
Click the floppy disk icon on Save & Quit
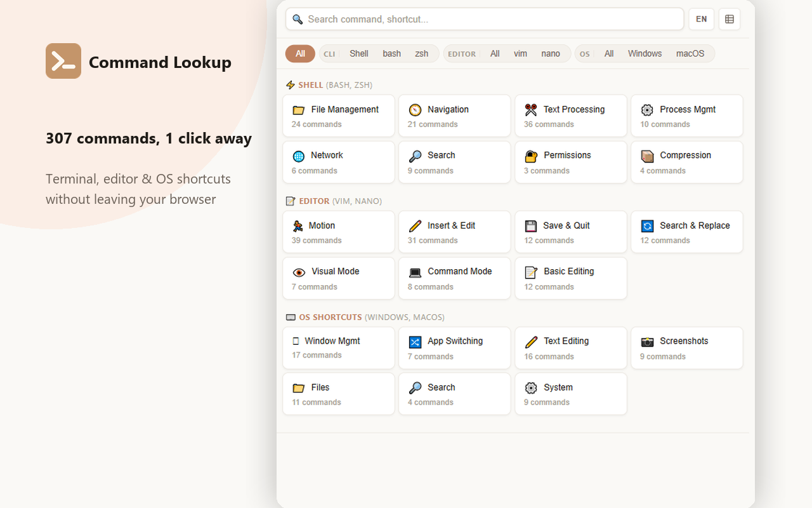pos(531,226)
